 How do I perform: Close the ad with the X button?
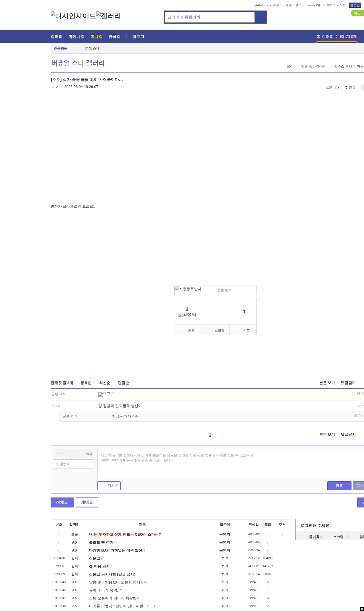(362, 609)
